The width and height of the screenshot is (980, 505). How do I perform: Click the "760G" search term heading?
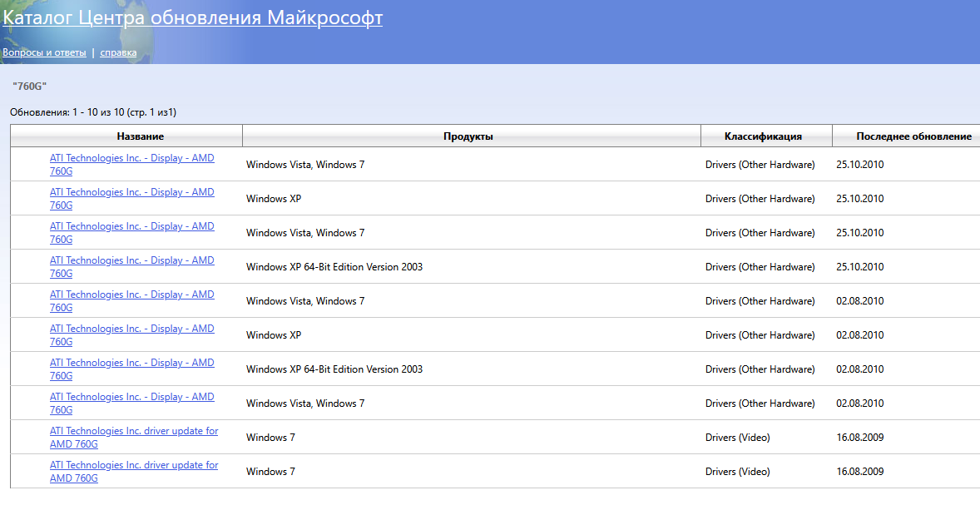pyautogui.click(x=29, y=87)
